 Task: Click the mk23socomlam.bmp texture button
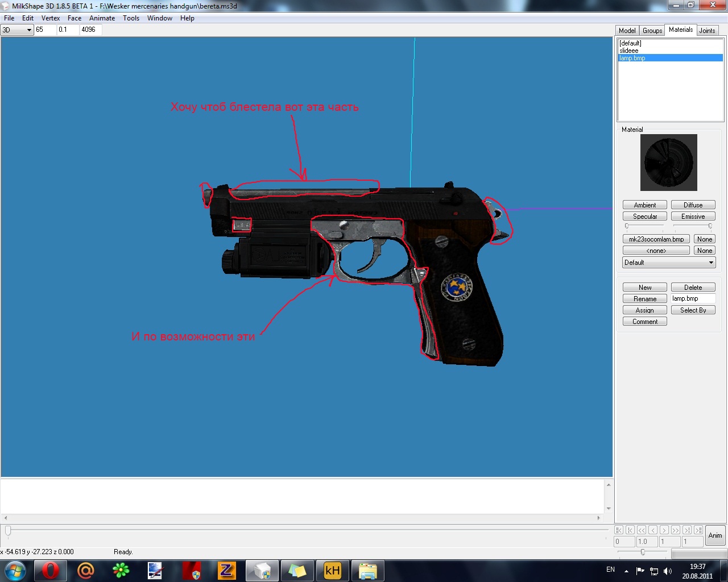click(656, 239)
